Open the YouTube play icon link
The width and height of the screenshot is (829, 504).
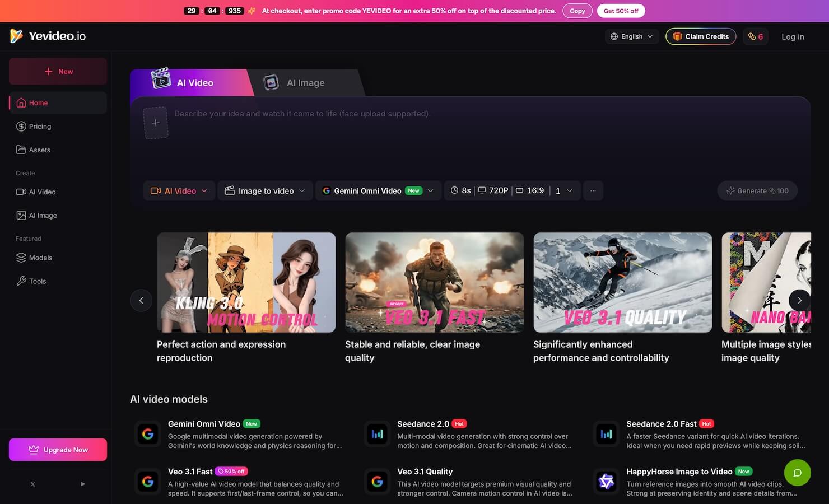tap(83, 484)
